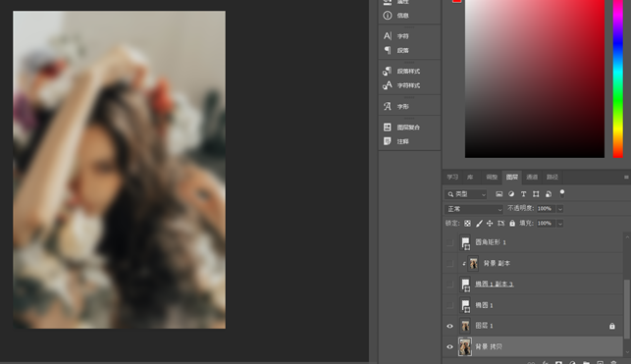Click the 不透明度 100% value field
The image size is (631, 364).
(546, 209)
